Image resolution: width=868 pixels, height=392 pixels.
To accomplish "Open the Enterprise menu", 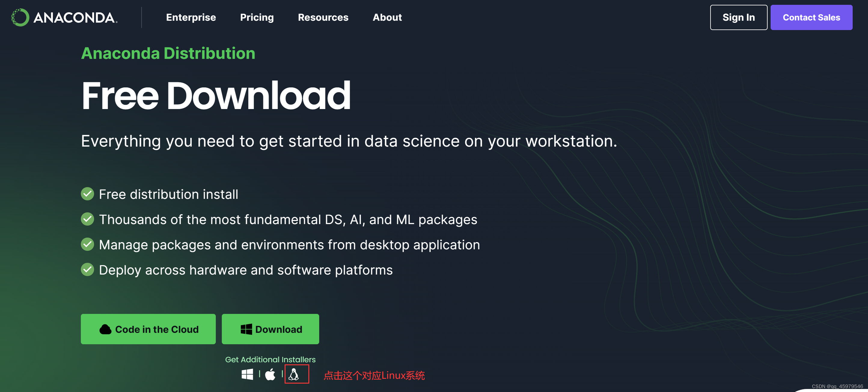I will [x=191, y=17].
